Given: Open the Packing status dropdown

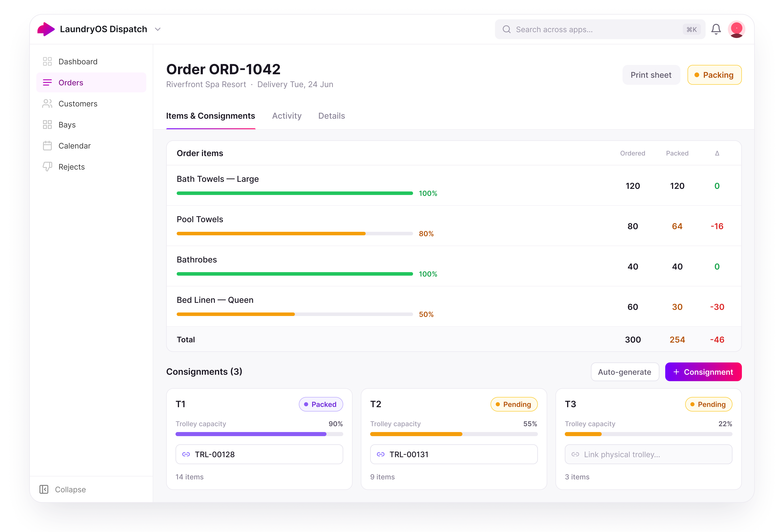Looking at the screenshot, I should click(x=714, y=75).
